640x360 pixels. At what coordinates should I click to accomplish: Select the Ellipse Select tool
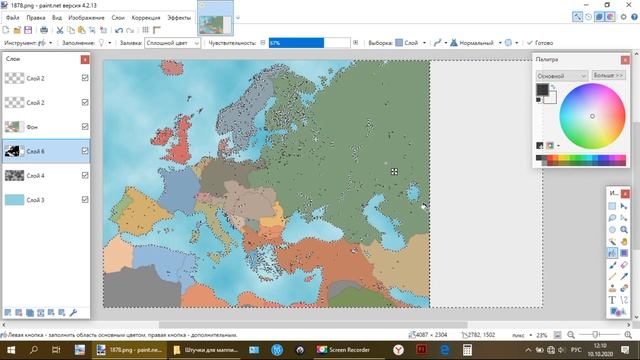pos(612,230)
